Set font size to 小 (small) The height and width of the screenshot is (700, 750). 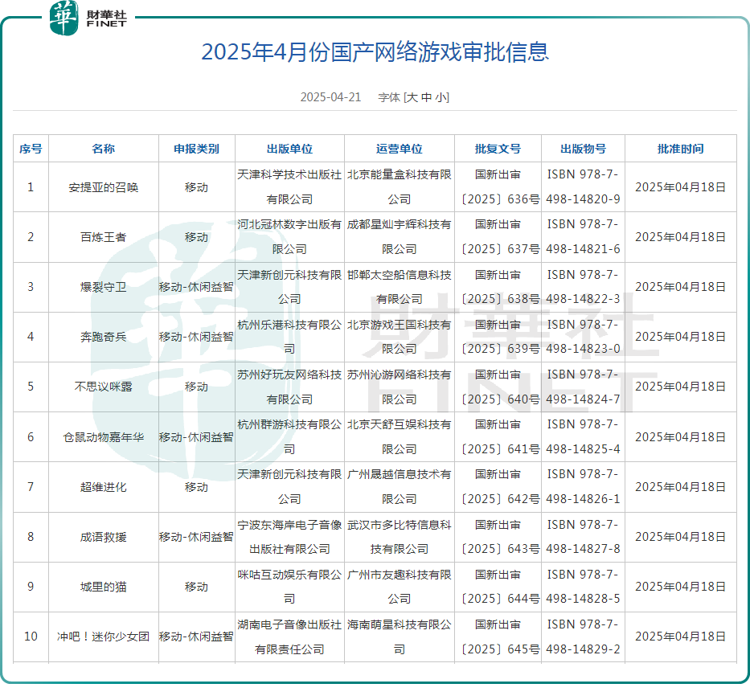point(441,97)
